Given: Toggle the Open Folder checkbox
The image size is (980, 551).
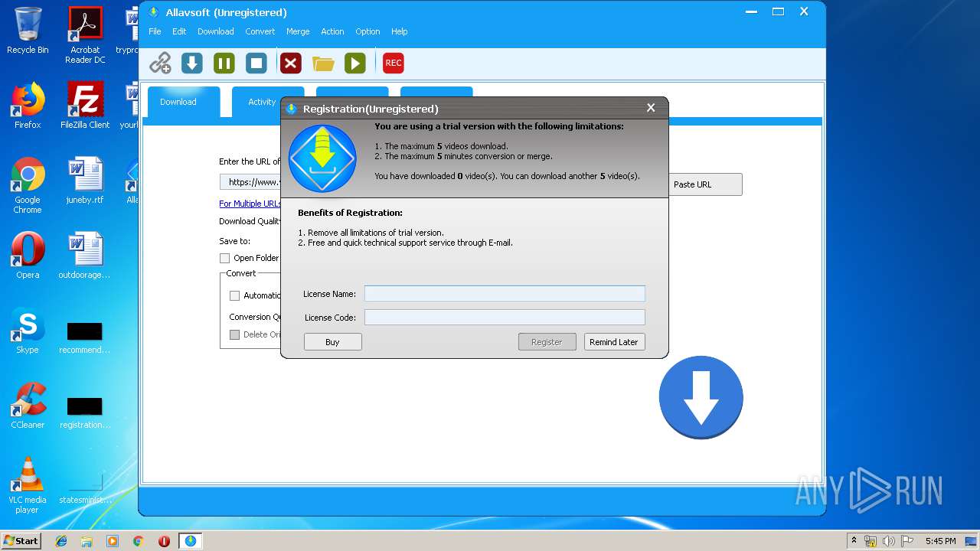Looking at the screenshot, I should [x=224, y=259].
